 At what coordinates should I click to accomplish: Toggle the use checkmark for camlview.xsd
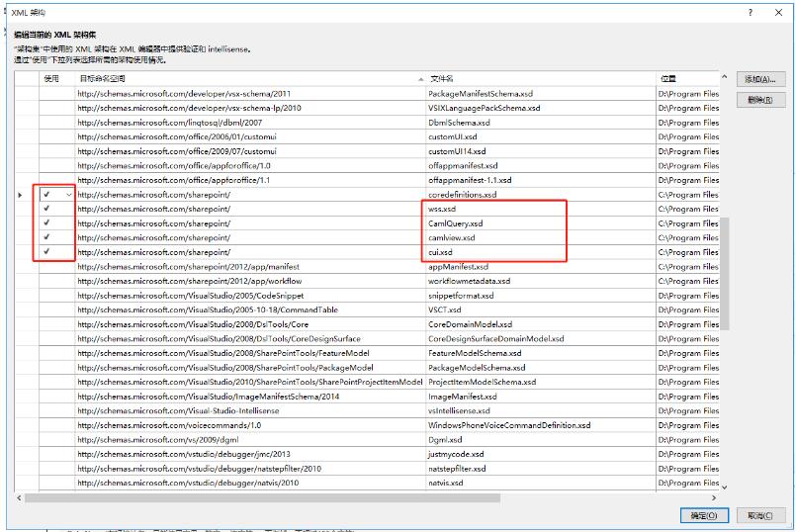pos(46,236)
